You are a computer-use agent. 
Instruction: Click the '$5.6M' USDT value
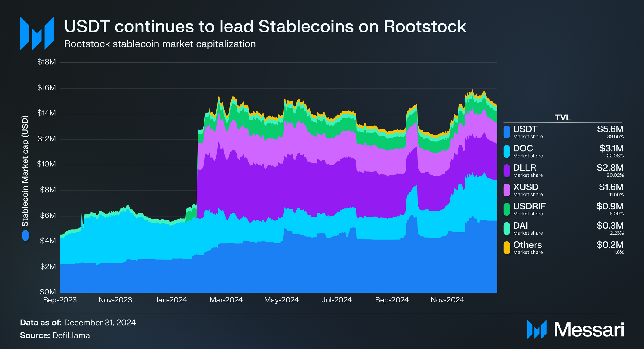click(610, 129)
